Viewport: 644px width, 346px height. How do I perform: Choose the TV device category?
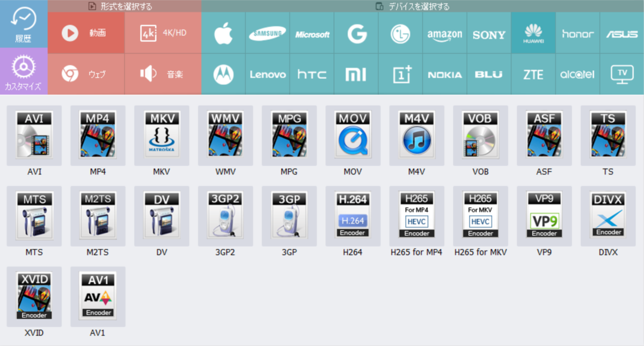pyautogui.click(x=622, y=74)
